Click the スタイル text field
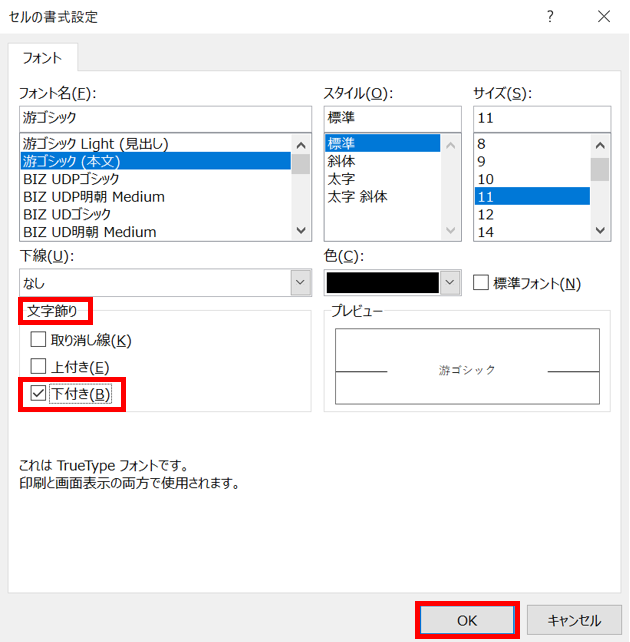This screenshot has width=630, height=642. tap(393, 118)
